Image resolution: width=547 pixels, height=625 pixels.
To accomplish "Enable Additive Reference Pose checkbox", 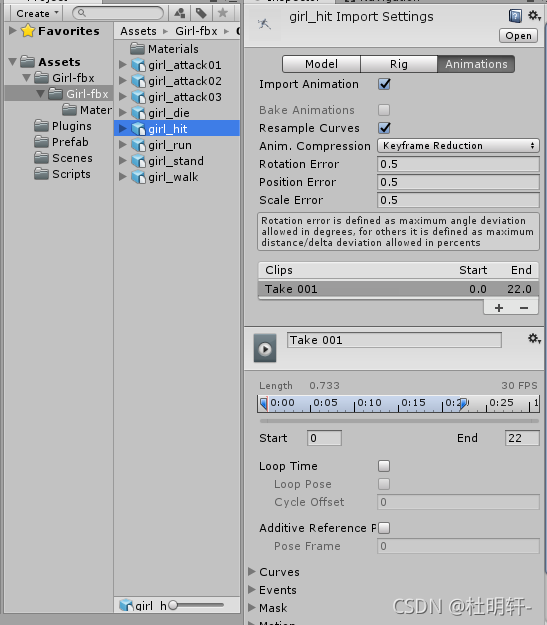I will [x=384, y=528].
